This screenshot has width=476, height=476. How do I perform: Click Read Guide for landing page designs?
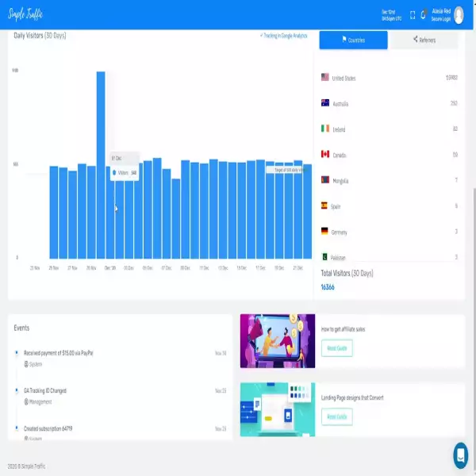pyautogui.click(x=336, y=416)
